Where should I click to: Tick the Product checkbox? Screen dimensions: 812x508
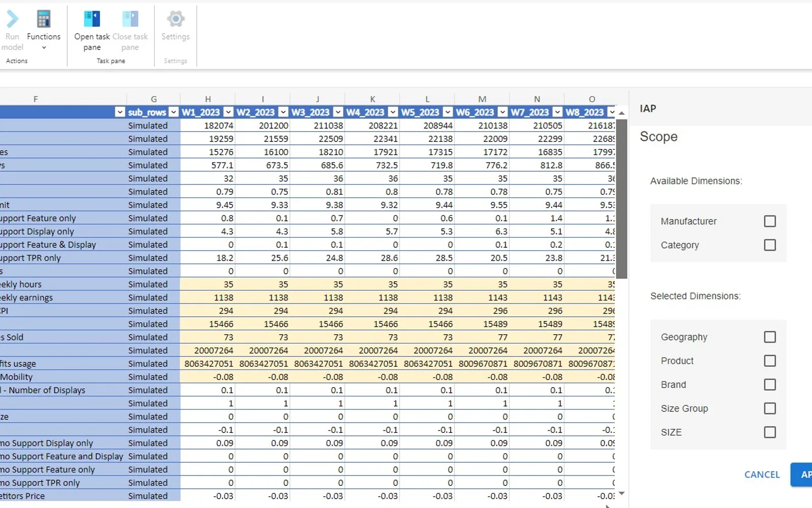[770, 361]
